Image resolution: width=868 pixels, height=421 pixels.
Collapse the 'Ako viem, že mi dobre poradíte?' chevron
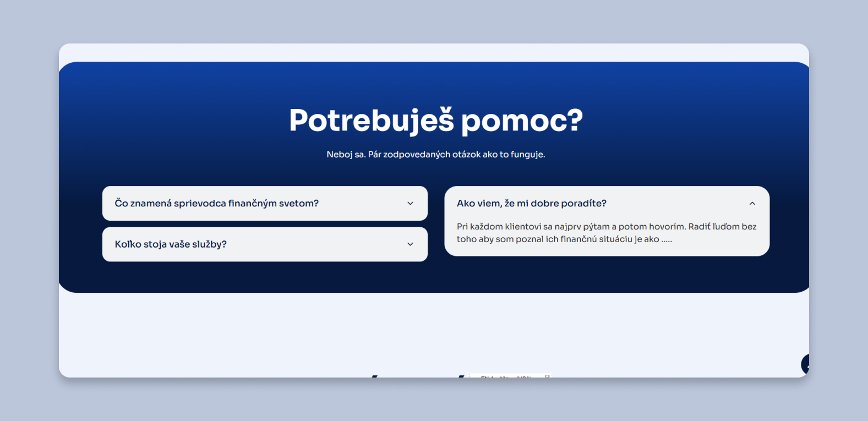[x=752, y=204]
